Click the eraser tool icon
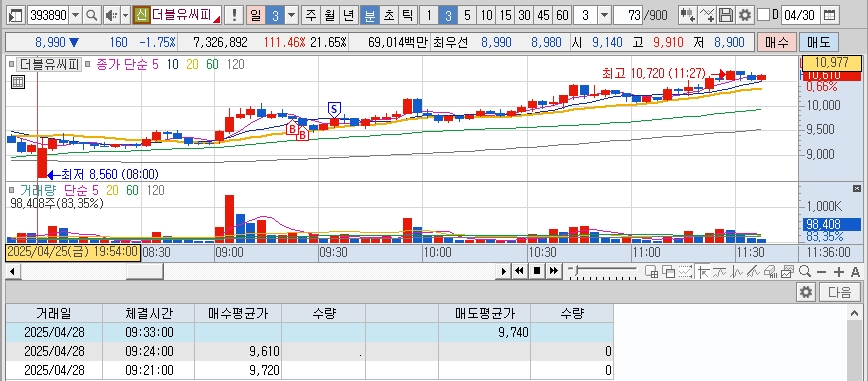This screenshot has width=868, height=381. pos(771,271)
